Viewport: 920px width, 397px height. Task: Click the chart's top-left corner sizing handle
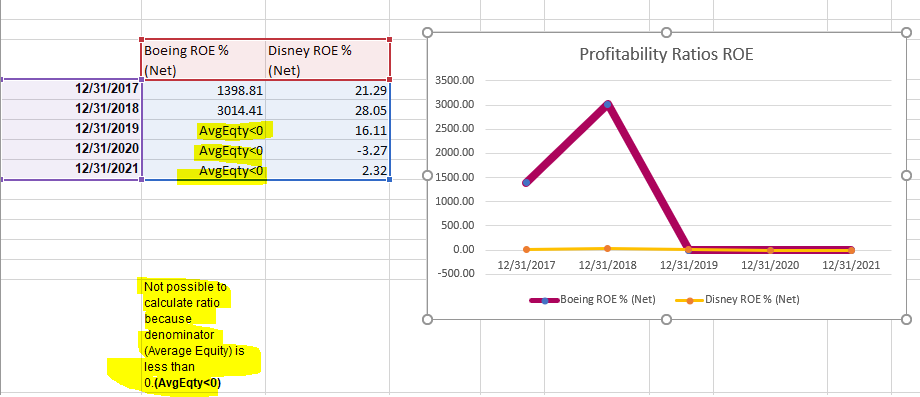click(427, 32)
